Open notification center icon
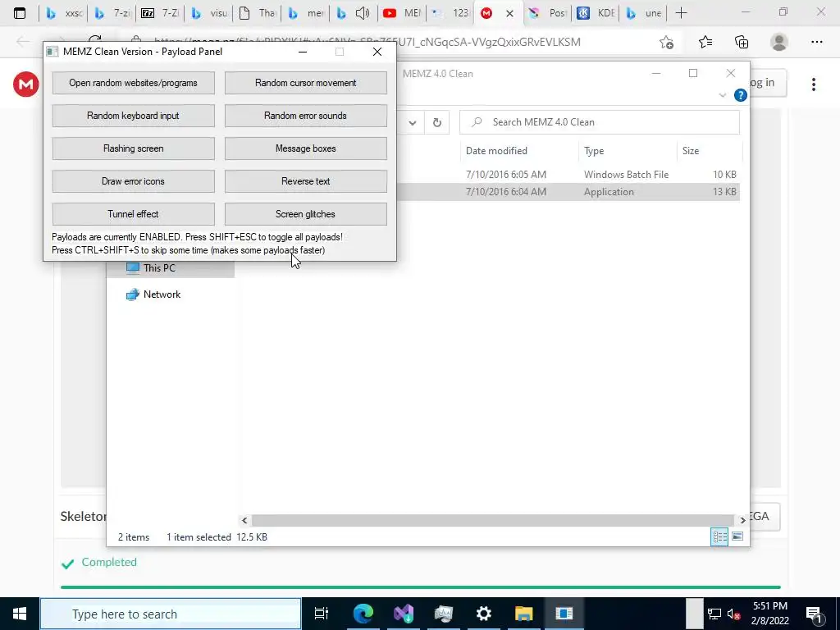This screenshot has width=840, height=630. pos(814,614)
